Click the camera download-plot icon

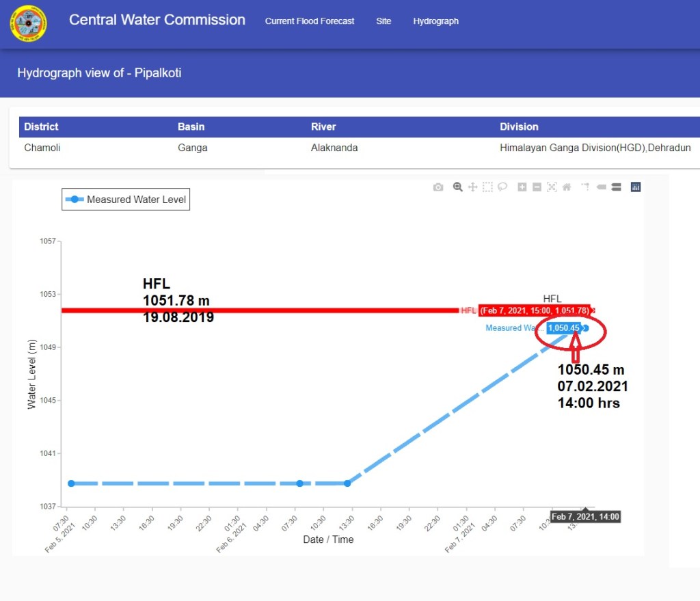point(438,187)
